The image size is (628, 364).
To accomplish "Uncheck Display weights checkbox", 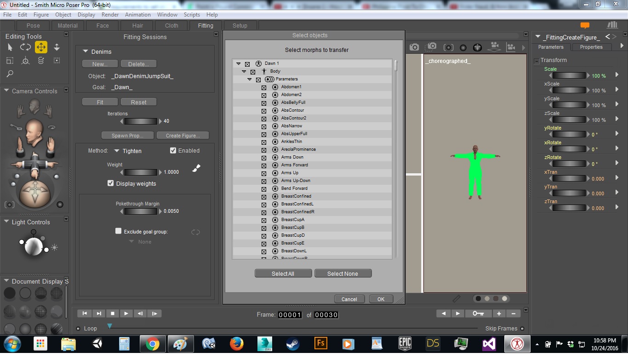I will (x=110, y=183).
